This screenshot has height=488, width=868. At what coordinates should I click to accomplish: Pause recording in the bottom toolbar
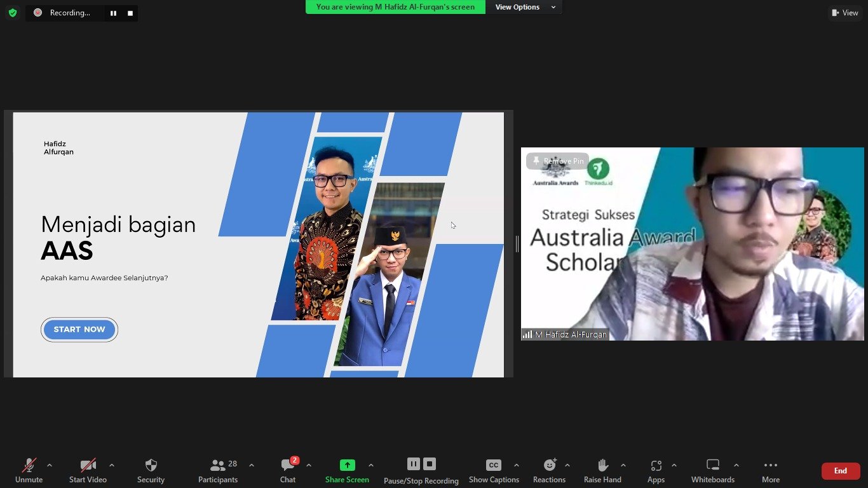click(x=413, y=464)
